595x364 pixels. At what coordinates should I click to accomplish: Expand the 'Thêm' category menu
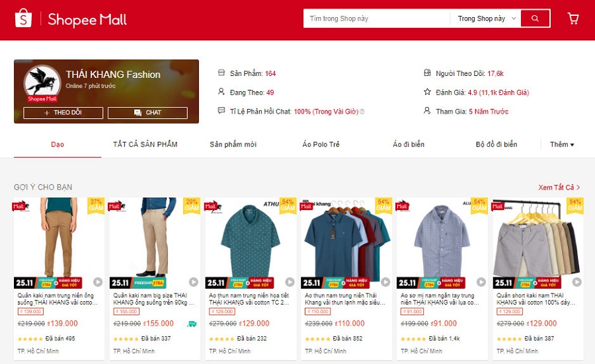(562, 144)
